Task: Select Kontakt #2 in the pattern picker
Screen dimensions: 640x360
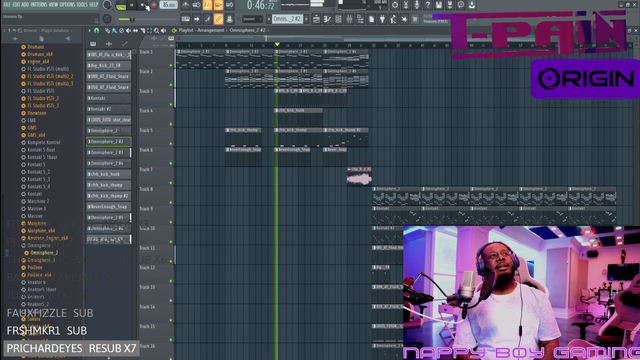Action: 109,109
